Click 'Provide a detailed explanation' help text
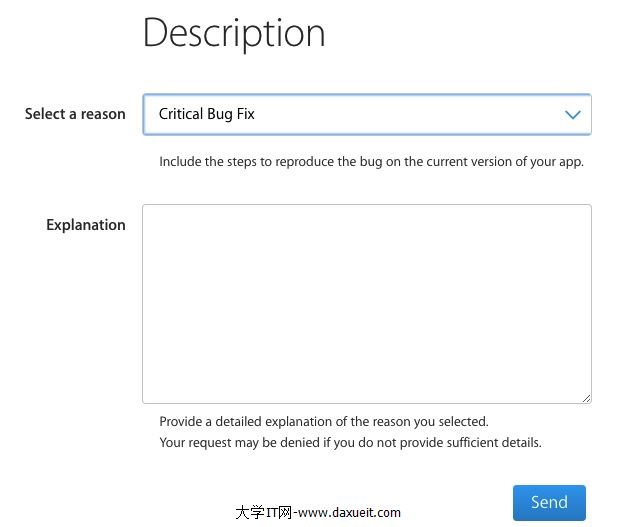The height and width of the screenshot is (527, 640). tap(323, 422)
